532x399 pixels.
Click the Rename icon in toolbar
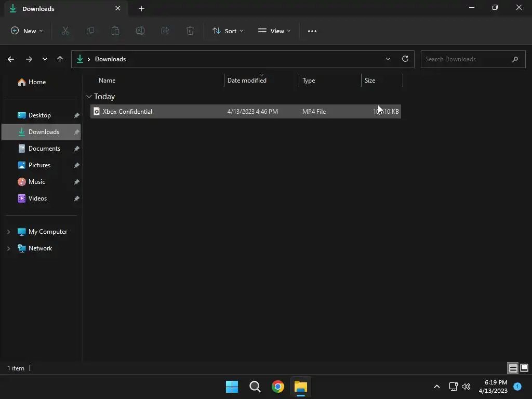point(140,31)
